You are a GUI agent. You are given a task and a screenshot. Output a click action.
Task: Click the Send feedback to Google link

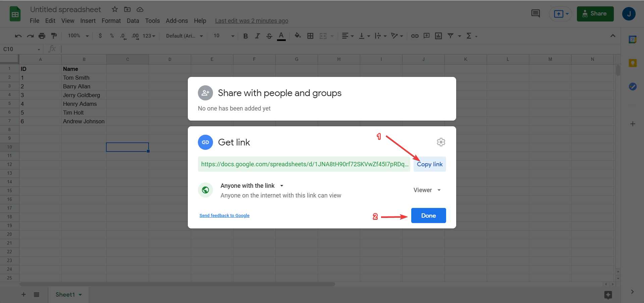pos(224,216)
